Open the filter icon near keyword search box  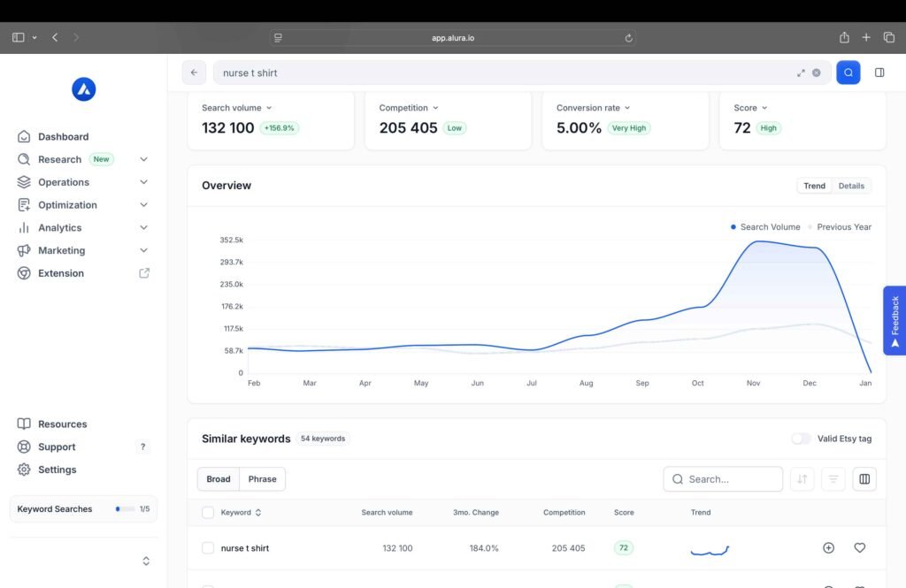[833, 478]
